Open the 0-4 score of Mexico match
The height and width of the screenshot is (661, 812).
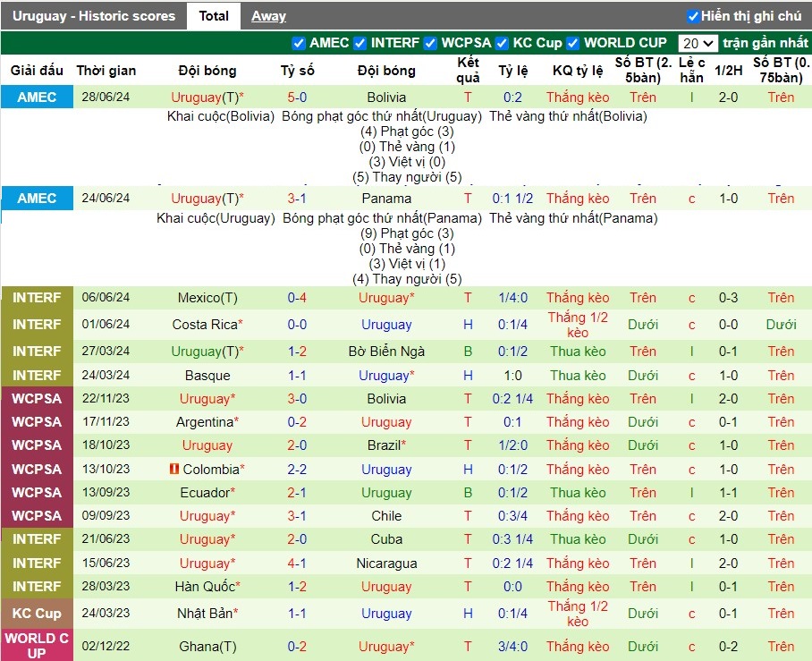pos(297,298)
